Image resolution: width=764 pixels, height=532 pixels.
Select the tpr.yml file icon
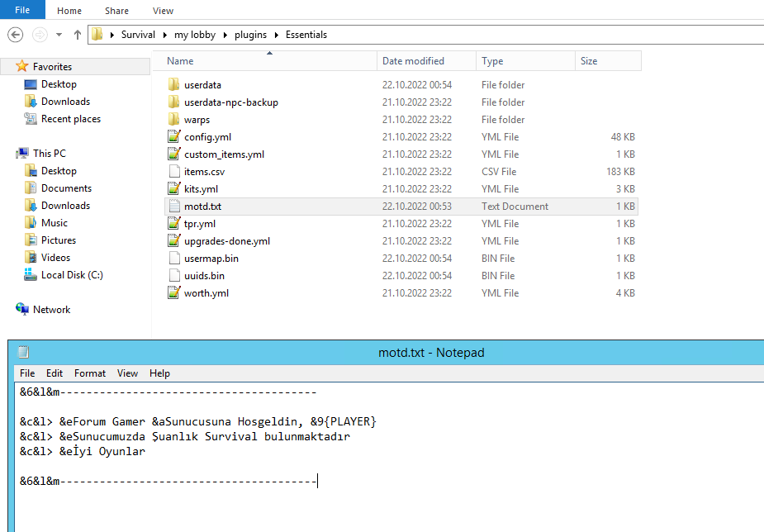click(173, 224)
